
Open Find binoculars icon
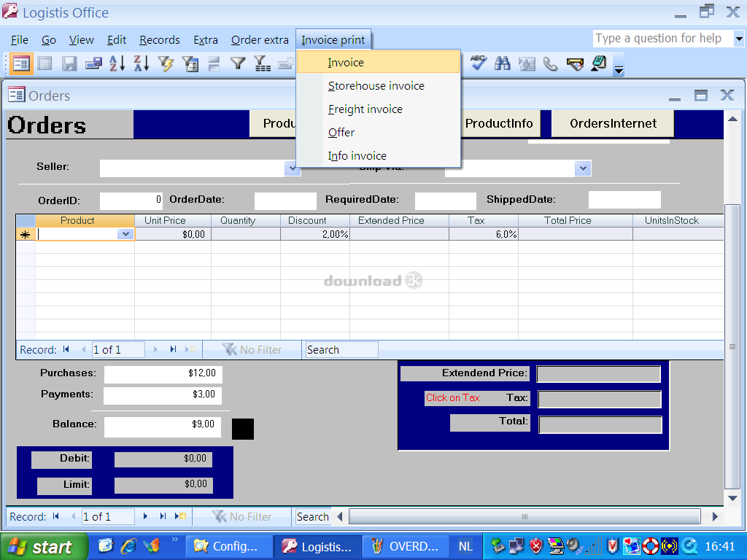click(502, 63)
